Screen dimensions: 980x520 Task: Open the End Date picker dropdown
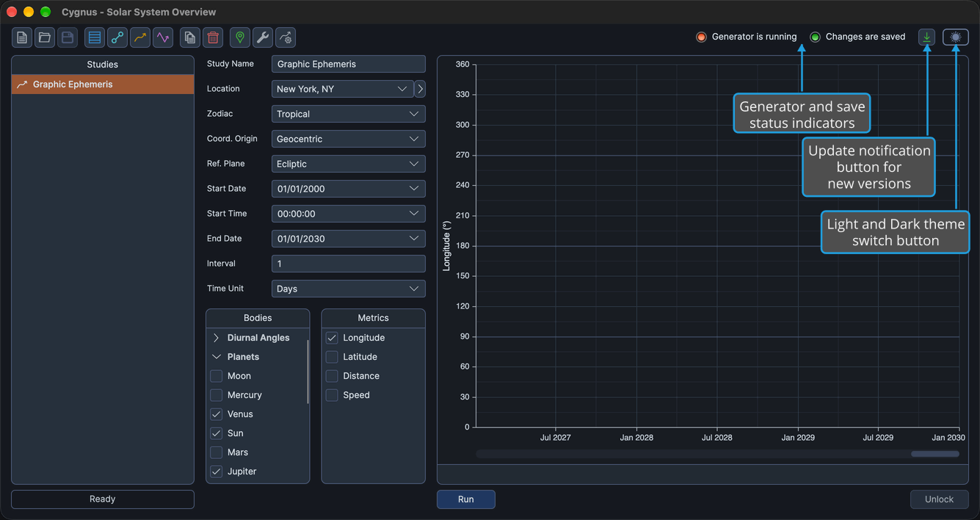[x=348, y=239]
